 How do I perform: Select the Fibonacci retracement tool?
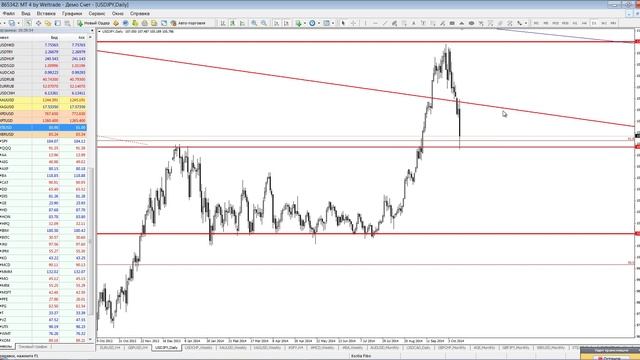404,23
